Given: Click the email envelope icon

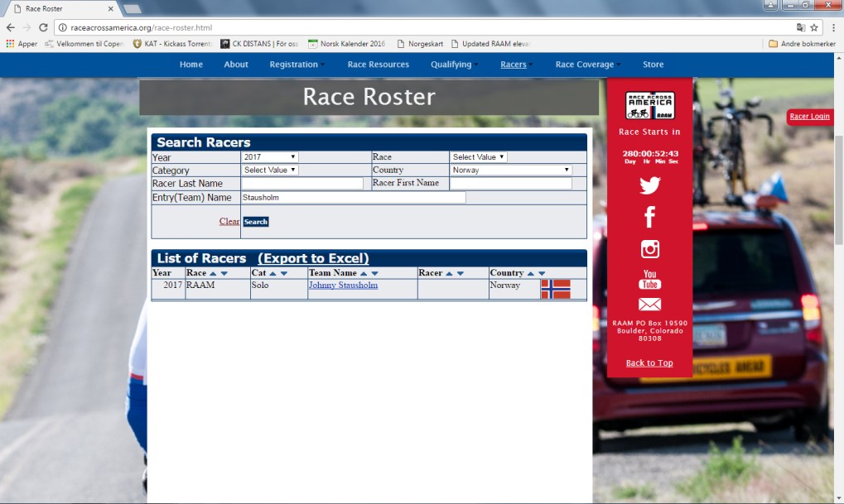Looking at the screenshot, I should (x=649, y=304).
